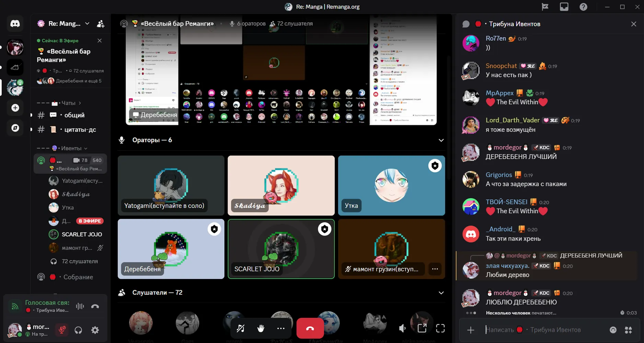
Task: Click Grigorios username in chat
Action: (x=499, y=175)
